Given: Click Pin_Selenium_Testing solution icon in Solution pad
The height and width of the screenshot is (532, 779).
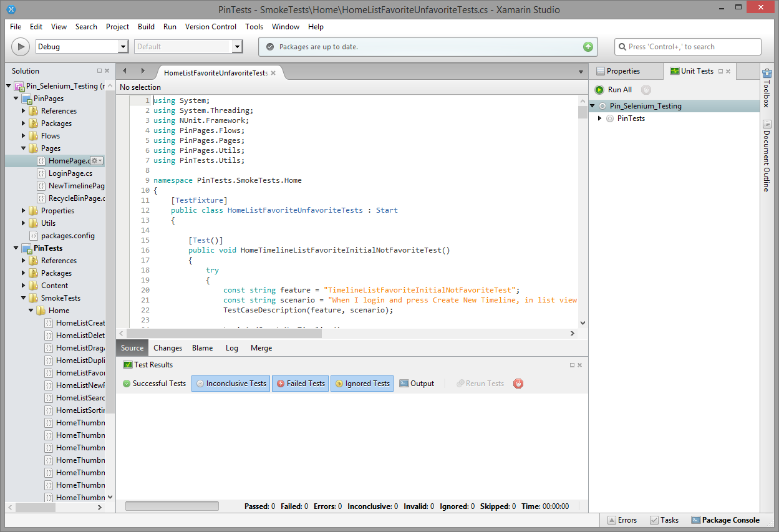Looking at the screenshot, I should (19, 86).
